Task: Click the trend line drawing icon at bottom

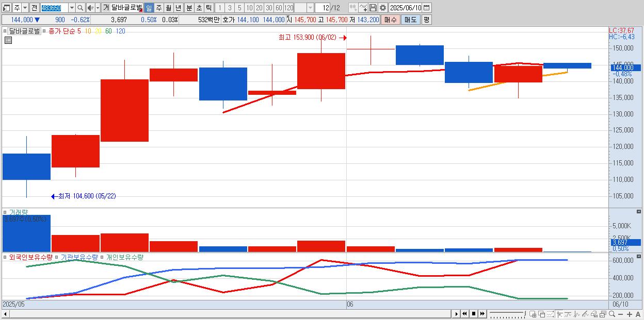Action: coord(585,314)
